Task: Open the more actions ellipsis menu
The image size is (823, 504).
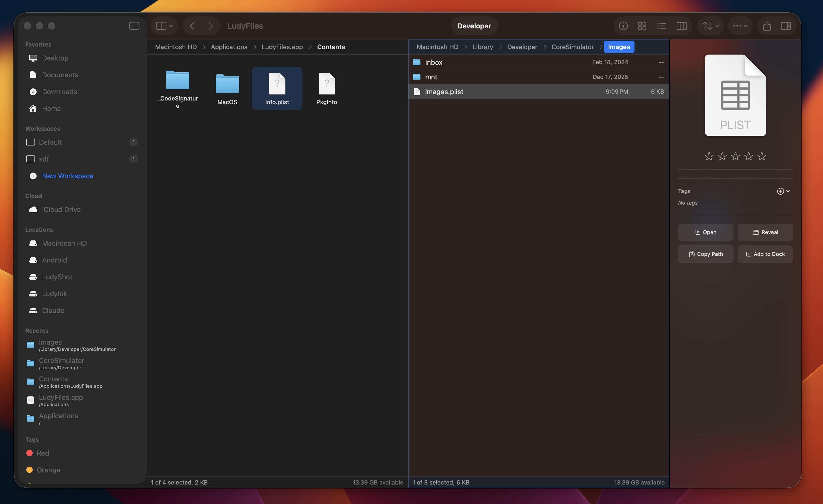Action: pyautogui.click(x=740, y=26)
